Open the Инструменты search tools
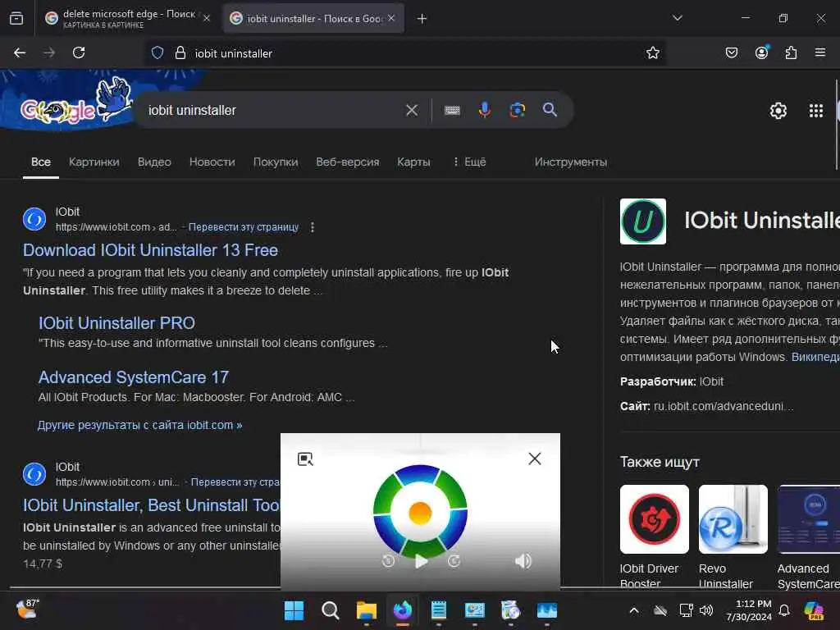 (571, 162)
